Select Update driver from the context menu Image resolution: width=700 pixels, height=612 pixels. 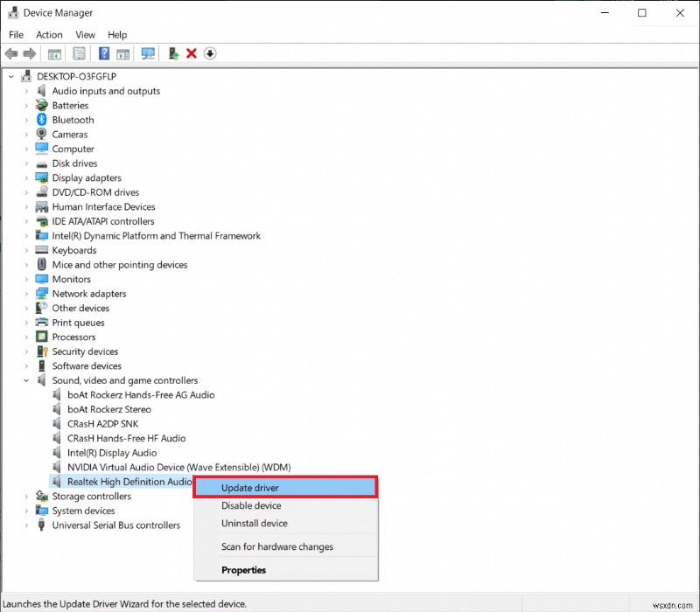coord(249,487)
